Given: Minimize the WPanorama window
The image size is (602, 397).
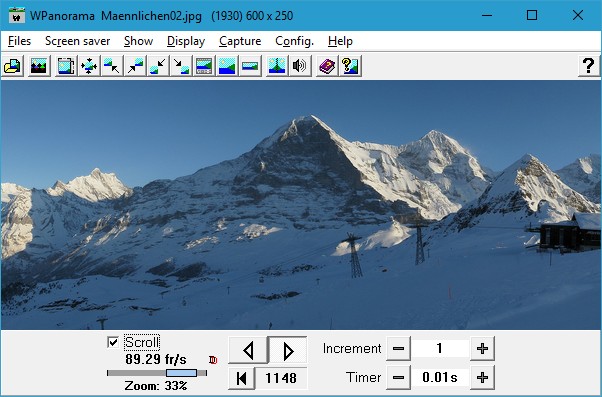Looking at the screenshot, I should click(487, 15).
